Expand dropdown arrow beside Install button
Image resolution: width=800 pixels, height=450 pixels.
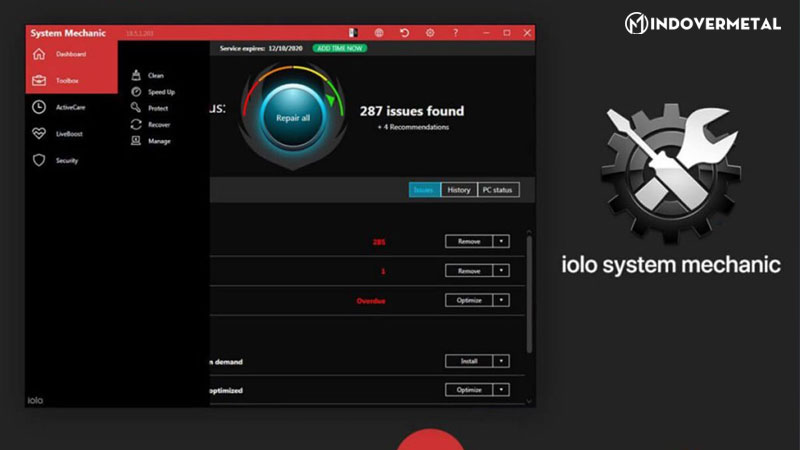[501, 361]
